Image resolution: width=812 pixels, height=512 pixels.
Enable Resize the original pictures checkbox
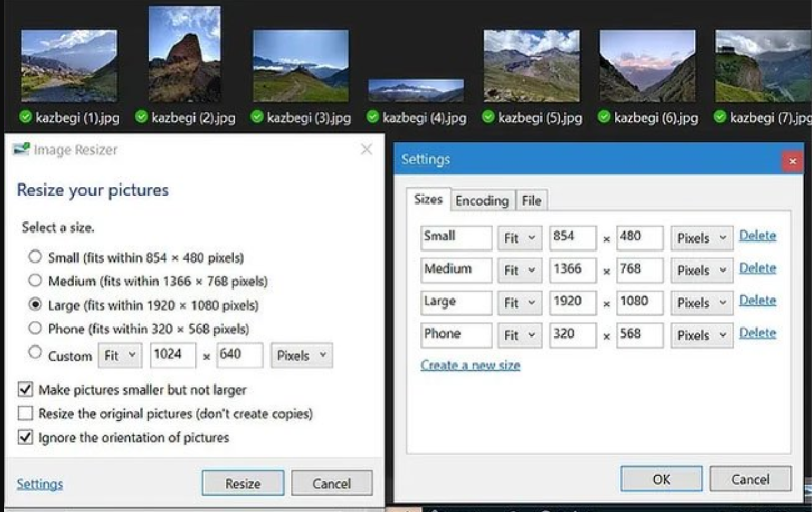(x=26, y=413)
